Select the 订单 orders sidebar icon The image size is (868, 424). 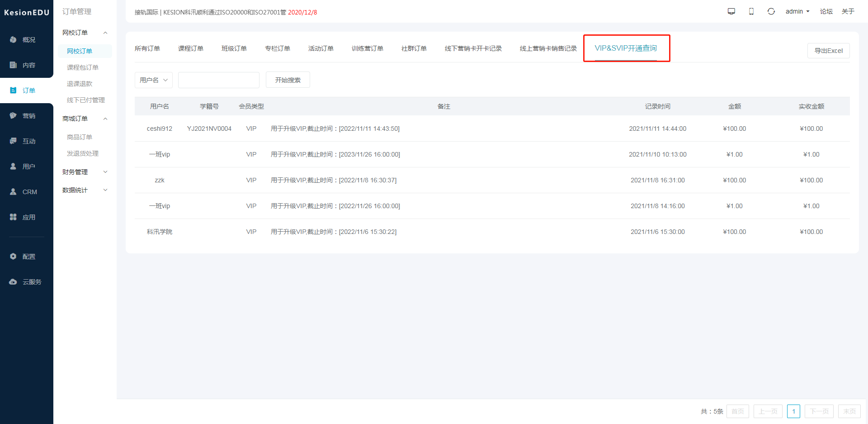[x=13, y=91]
